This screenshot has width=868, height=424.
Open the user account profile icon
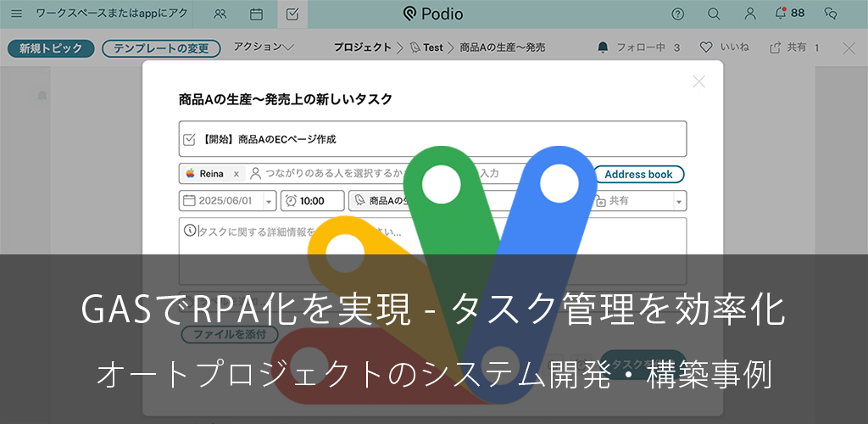pyautogui.click(x=750, y=14)
